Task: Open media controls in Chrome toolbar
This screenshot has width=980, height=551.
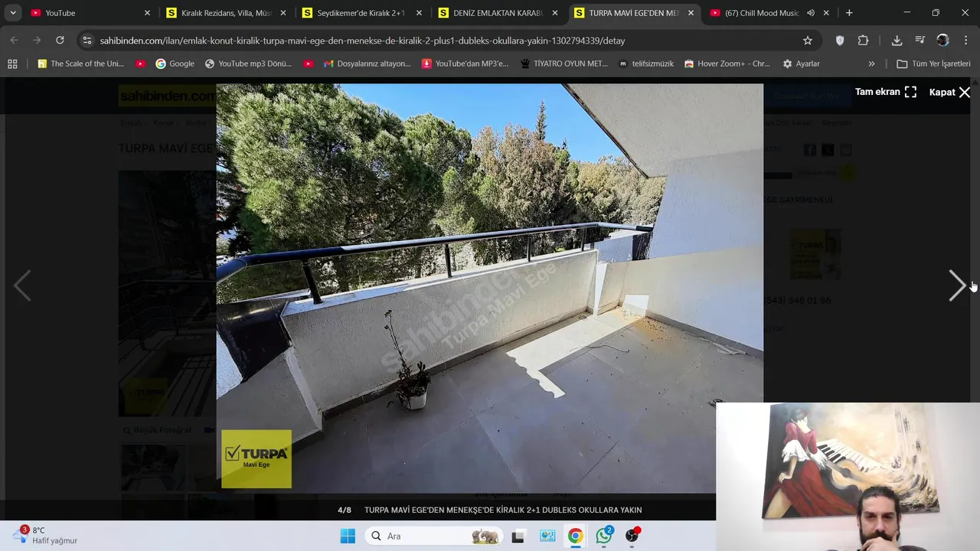Action: pos(920,41)
